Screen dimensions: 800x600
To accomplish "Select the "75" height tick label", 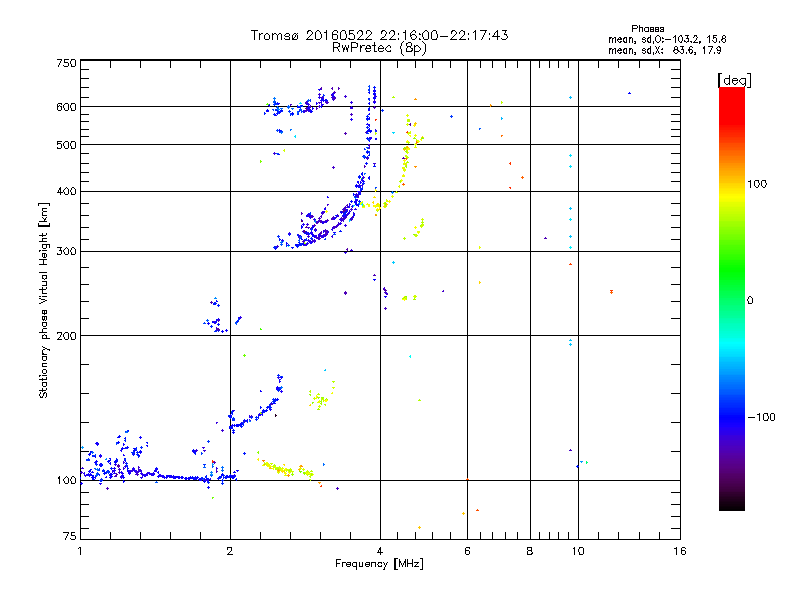I will (70, 536).
